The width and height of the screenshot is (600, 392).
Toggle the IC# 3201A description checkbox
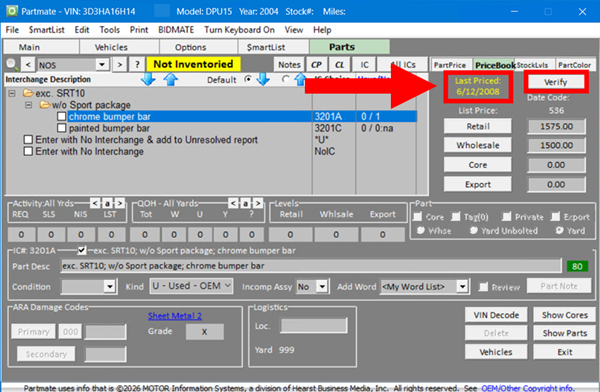pos(82,250)
